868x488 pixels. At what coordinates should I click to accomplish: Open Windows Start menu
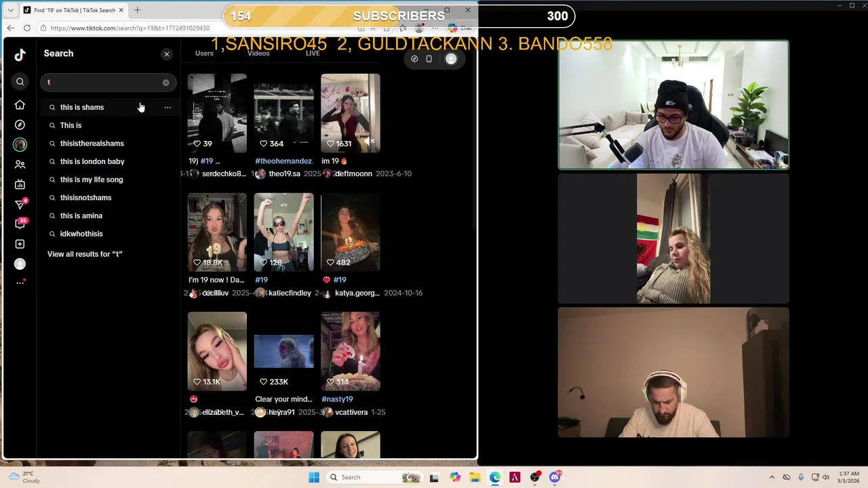pos(313,477)
